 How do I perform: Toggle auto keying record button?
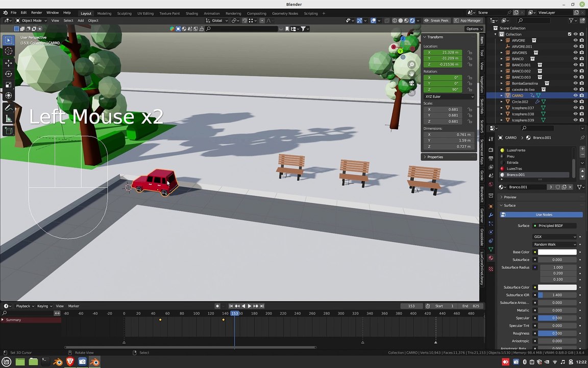point(217,306)
